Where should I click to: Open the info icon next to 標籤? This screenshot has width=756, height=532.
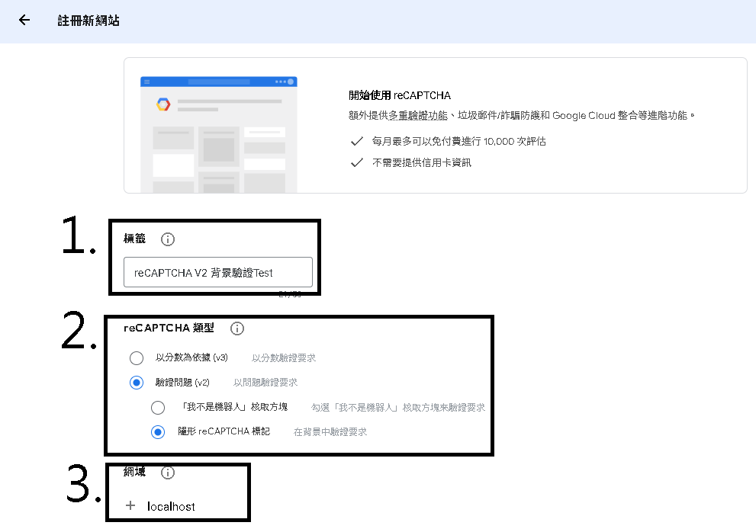168,239
